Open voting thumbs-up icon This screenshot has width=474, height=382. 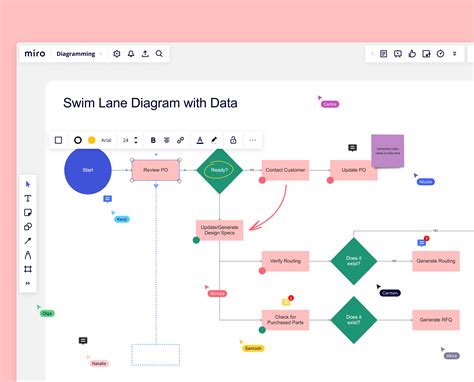pyautogui.click(x=412, y=54)
